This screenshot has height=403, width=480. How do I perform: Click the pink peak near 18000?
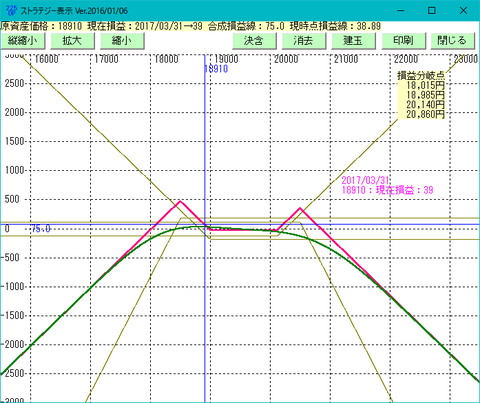point(180,201)
